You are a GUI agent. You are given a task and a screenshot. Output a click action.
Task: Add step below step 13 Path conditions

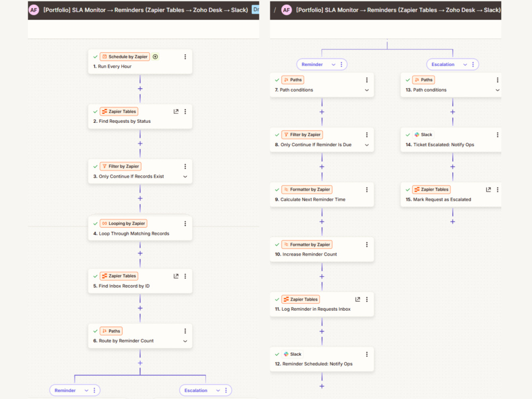coord(453,112)
